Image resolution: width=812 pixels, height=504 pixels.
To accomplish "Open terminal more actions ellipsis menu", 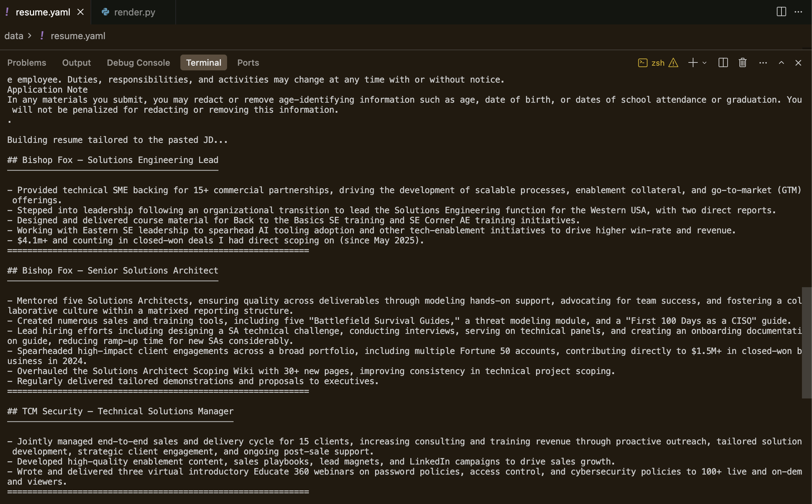I will coord(763,63).
